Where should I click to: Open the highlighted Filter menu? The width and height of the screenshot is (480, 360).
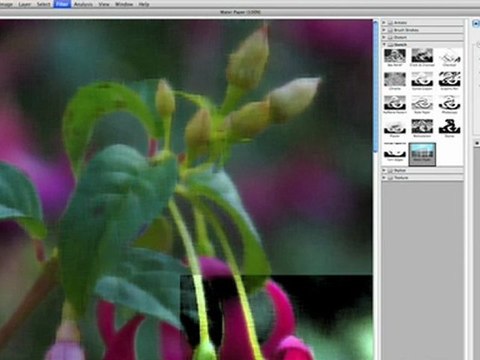[62, 4]
